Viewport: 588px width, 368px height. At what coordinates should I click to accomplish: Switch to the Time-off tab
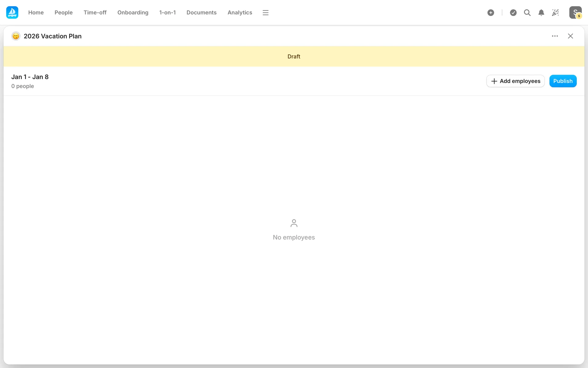coord(95,13)
